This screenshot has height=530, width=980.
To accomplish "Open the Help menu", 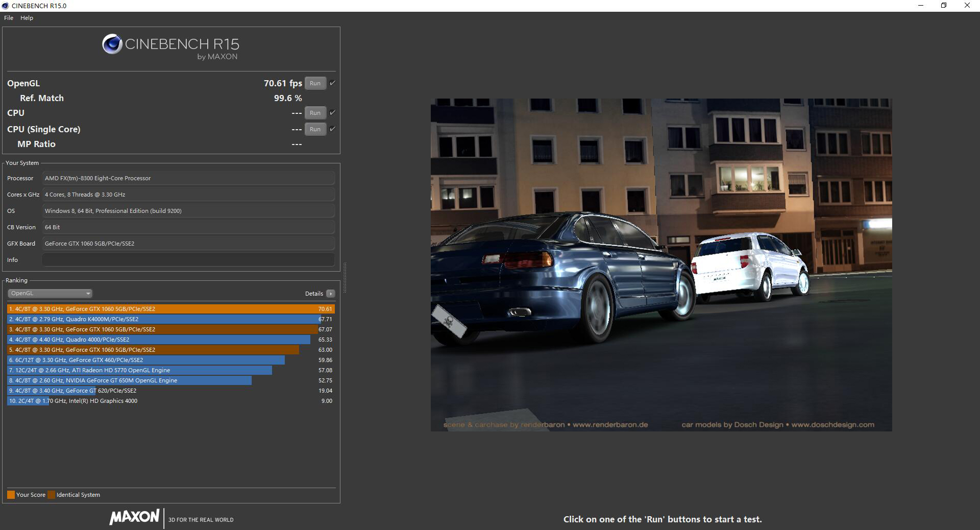I will coord(27,18).
